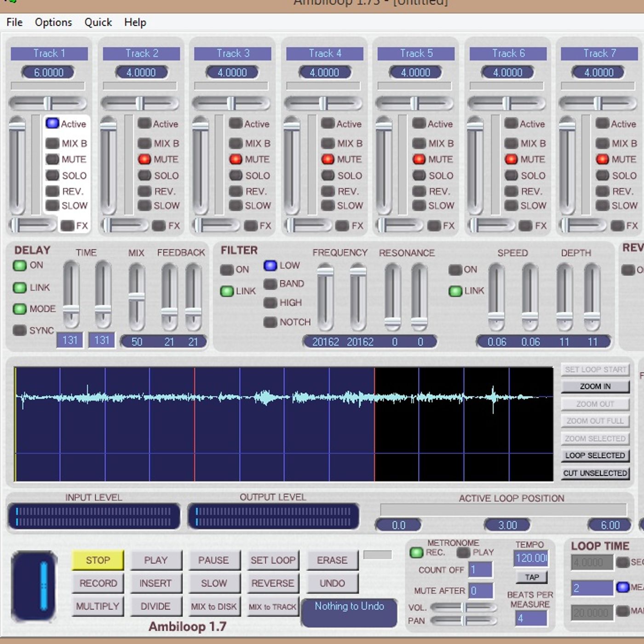Viewport: 644px width, 644px height.
Task: Toggle metronome REC. indicator
Action: pos(416,552)
